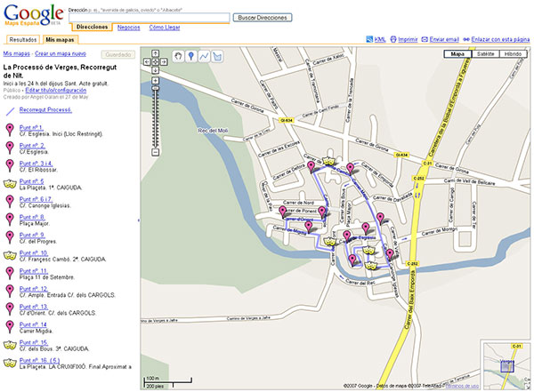The height and width of the screenshot is (392, 534).
Task: Select the Direcciones search tab
Action: click(92, 27)
